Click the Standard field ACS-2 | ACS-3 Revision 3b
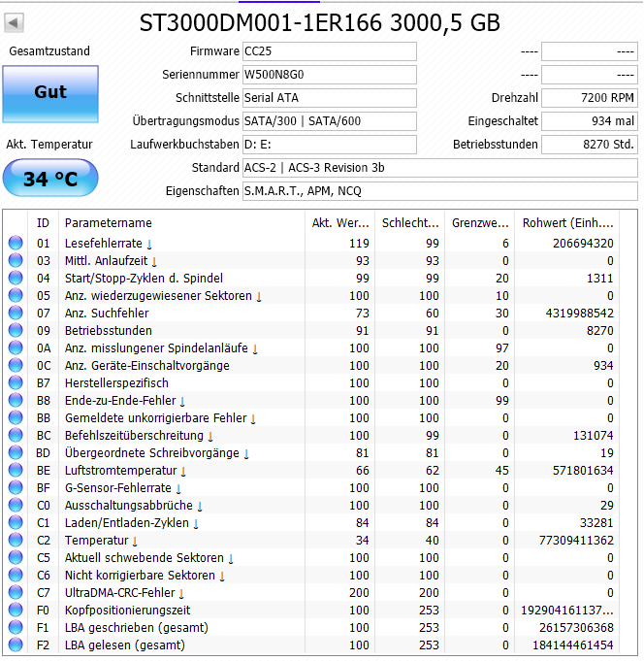 pyautogui.click(x=440, y=168)
